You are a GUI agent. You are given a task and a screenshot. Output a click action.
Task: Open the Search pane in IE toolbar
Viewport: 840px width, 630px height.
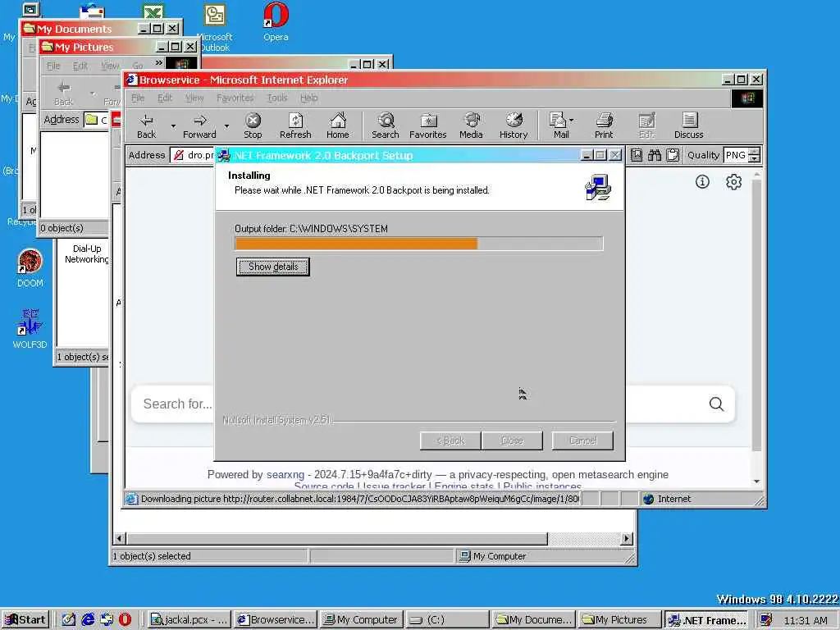click(x=386, y=126)
